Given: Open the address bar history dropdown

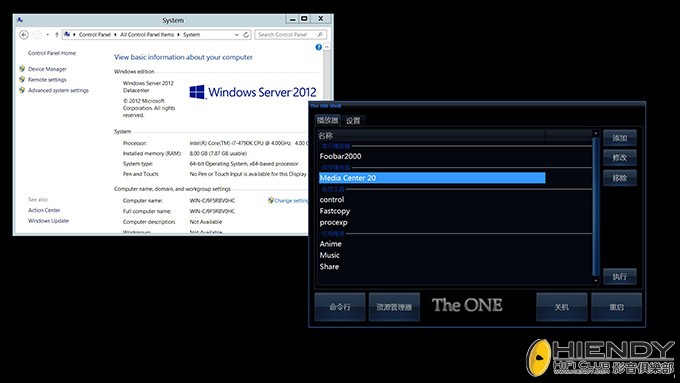Looking at the screenshot, I should [x=236, y=35].
